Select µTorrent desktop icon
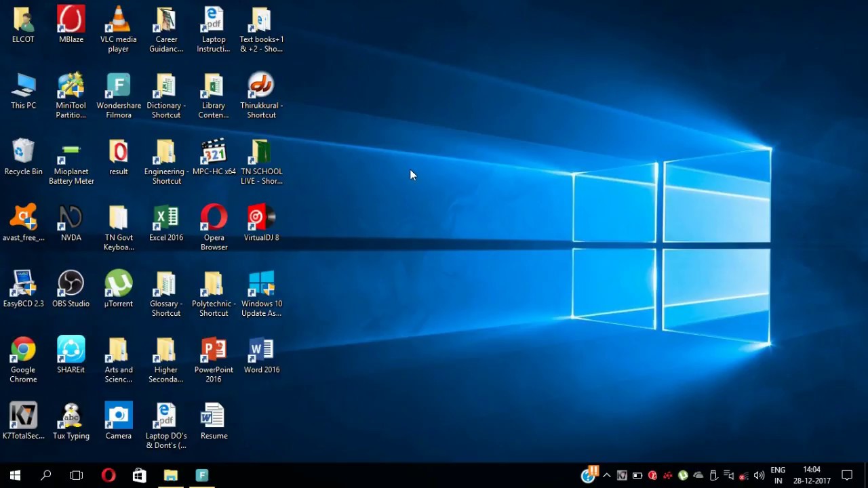Screen dimensions: 868x488 tap(119, 289)
